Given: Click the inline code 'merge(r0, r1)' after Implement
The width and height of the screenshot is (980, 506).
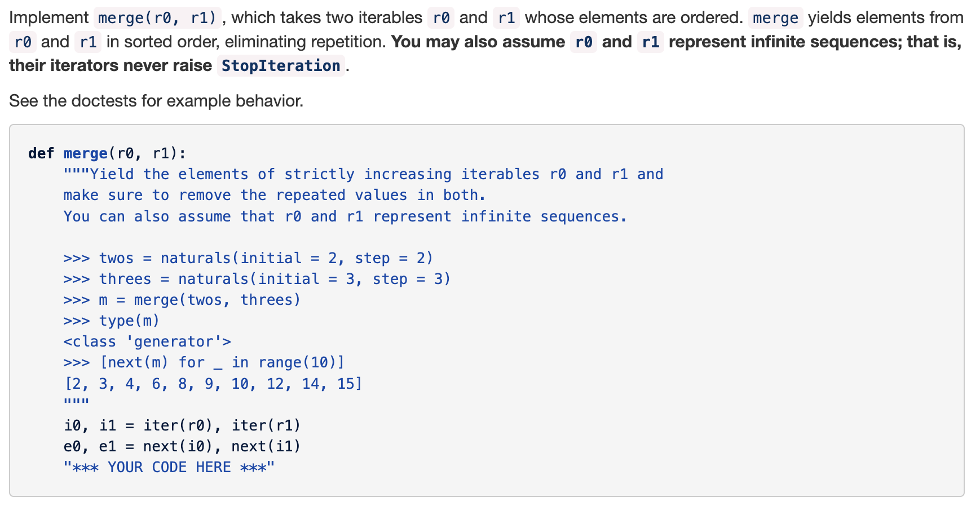Looking at the screenshot, I should 157,18.
